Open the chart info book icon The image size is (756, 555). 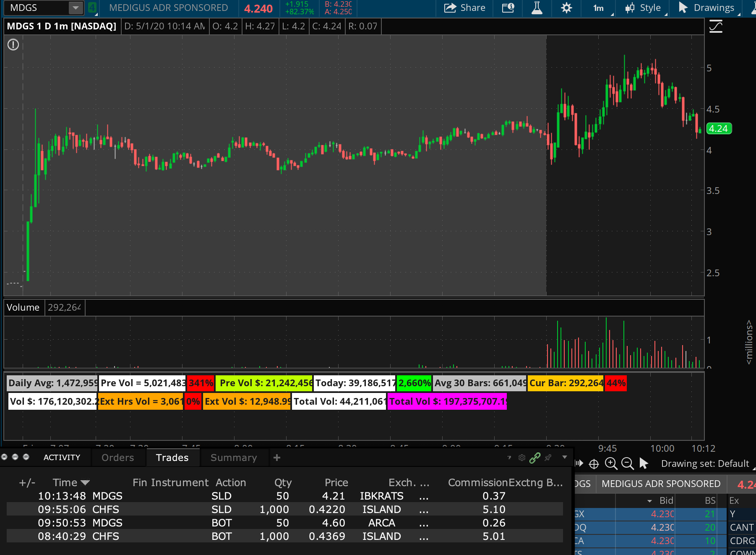point(508,8)
